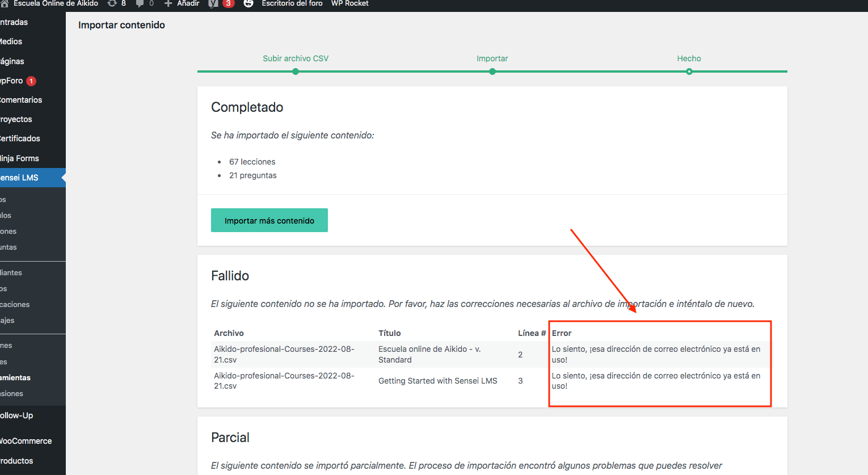The image size is (868, 475).
Task: Click the home icon beside Escuela Online de Aikido
Action: click(4, 3)
